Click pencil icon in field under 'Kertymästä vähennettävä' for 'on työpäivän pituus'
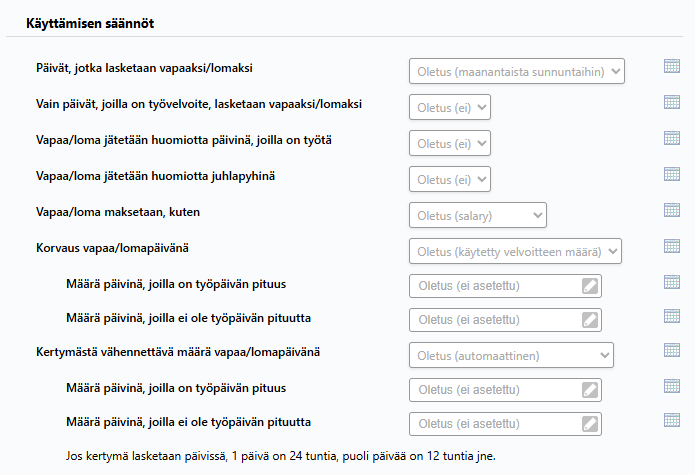Image resolution: width=695 pixels, height=475 pixels. coord(590,390)
